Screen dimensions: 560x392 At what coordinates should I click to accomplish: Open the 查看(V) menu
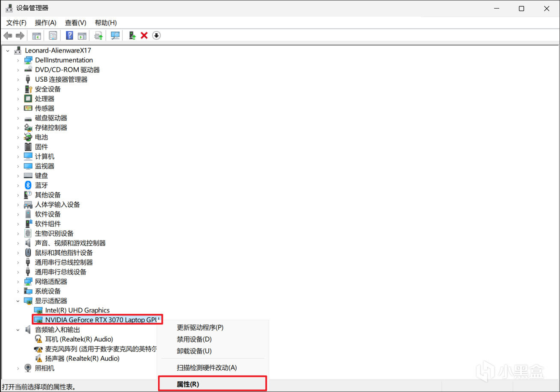(x=76, y=23)
